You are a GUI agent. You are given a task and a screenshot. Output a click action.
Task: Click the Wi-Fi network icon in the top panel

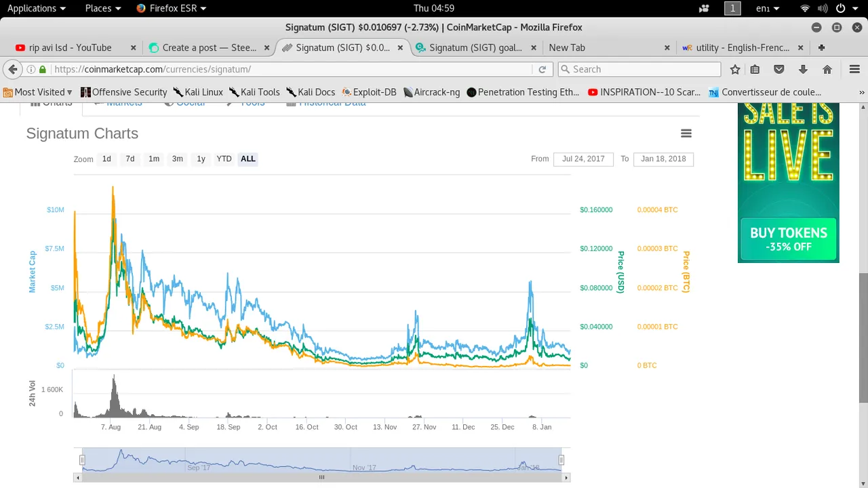[805, 8]
